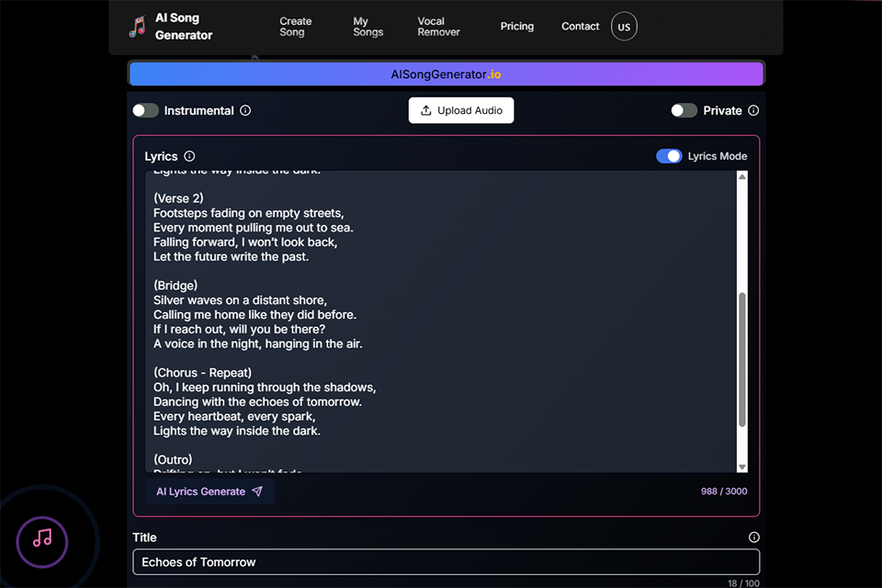Click inside the lyrics text area

click(x=441, y=322)
